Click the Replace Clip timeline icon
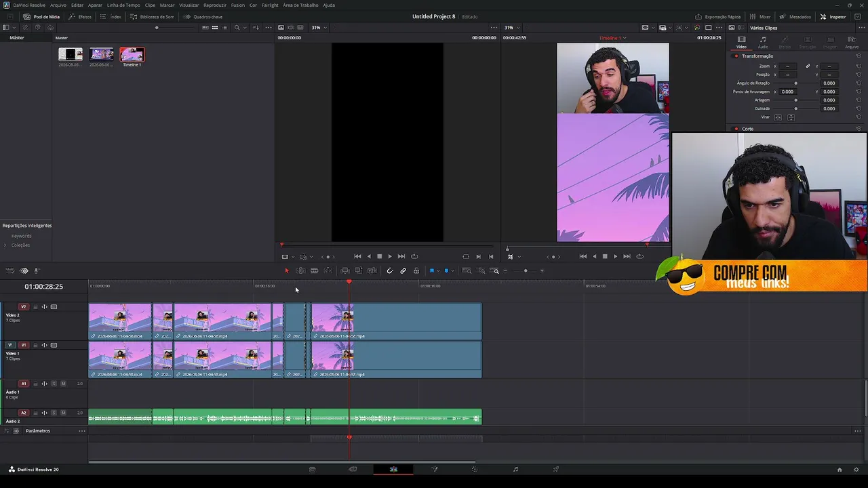This screenshot has width=868, height=488. (x=372, y=271)
